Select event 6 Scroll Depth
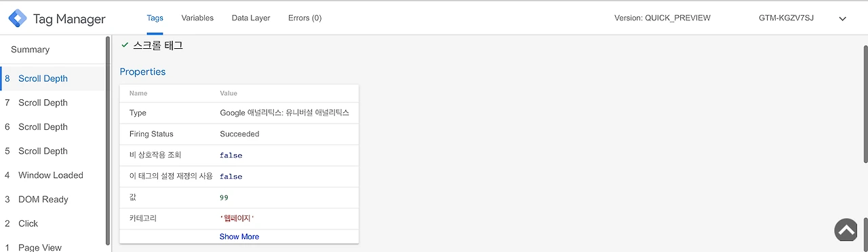 (53, 127)
